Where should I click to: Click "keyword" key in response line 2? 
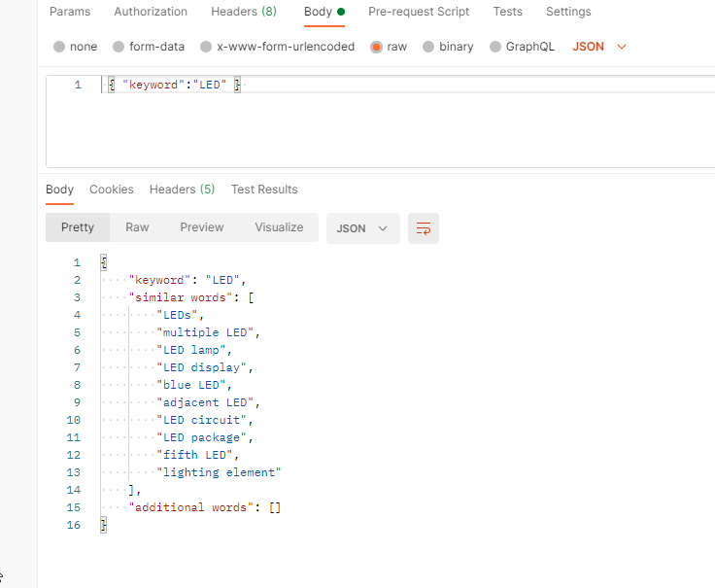159,280
